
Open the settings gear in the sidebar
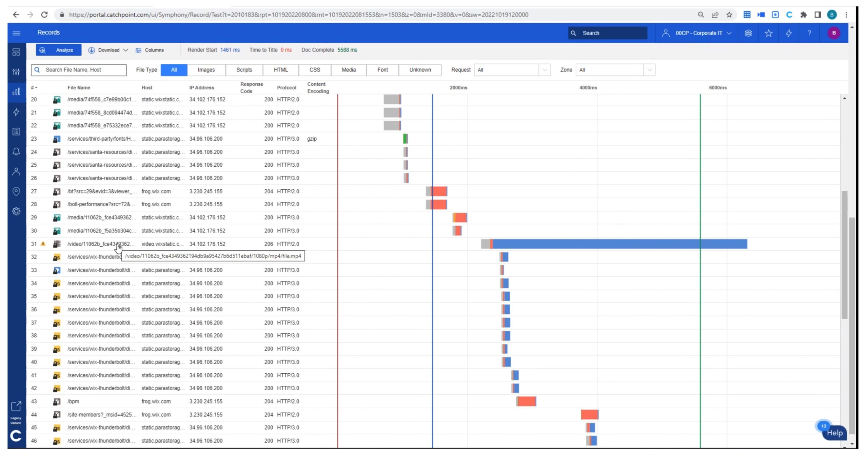point(16,211)
